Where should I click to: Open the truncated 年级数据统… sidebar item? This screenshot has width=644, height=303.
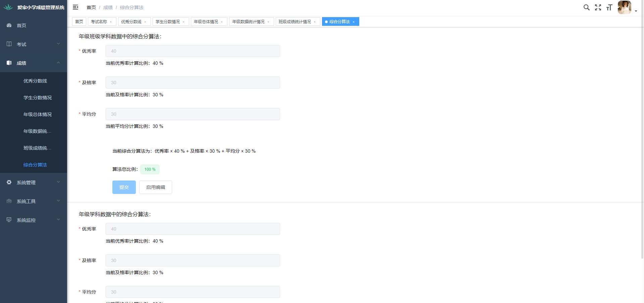coord(34,131)
